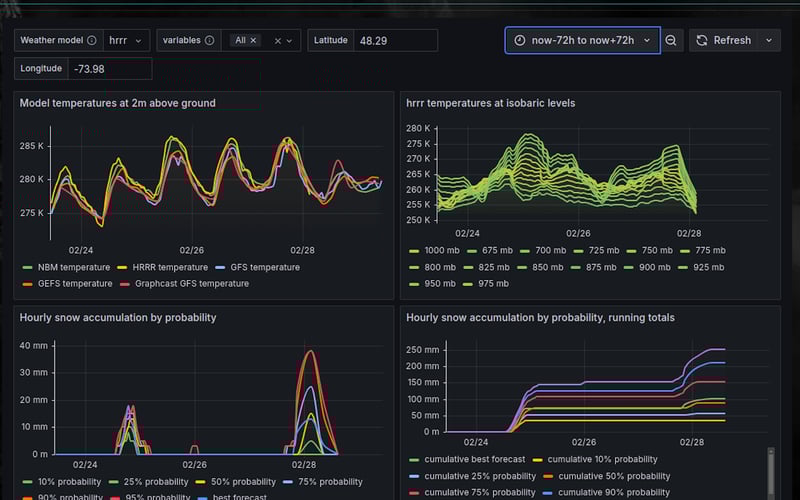This screenshot has height=500, width=800.
Task: Toggle Graphcast GFS temperature series in legend
Action: pyautogui.click(x=192, y=284)
